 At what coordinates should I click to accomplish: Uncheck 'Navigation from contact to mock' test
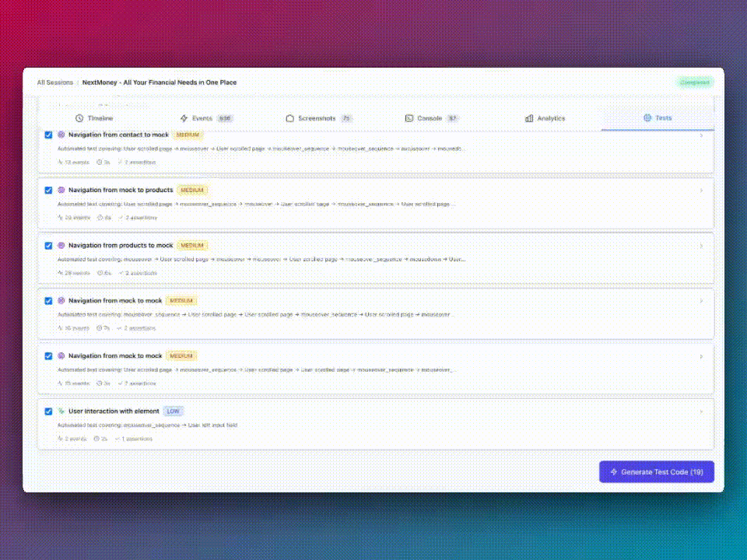(x=48, y=135)
